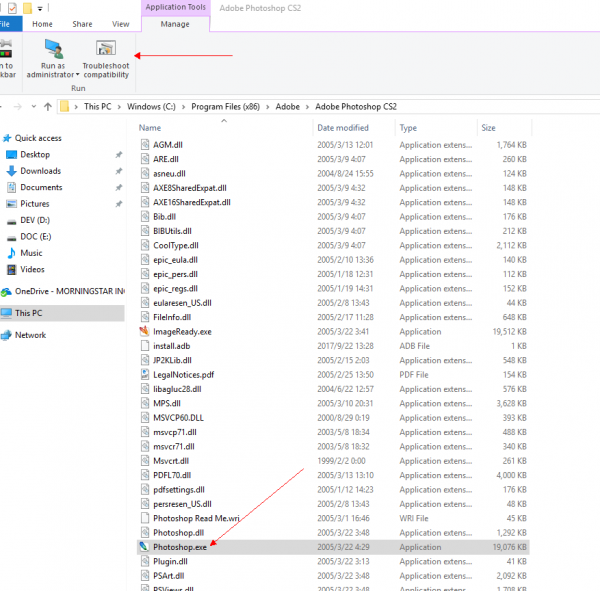Open Documents in navigation pane
The height and width of the screenshot is (591, 600).
(41, 188)
